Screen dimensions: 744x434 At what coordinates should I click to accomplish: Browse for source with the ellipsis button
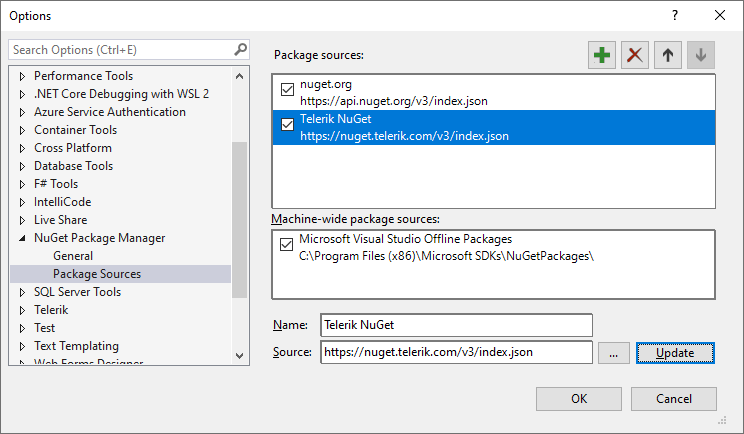(x=614, y=353)
